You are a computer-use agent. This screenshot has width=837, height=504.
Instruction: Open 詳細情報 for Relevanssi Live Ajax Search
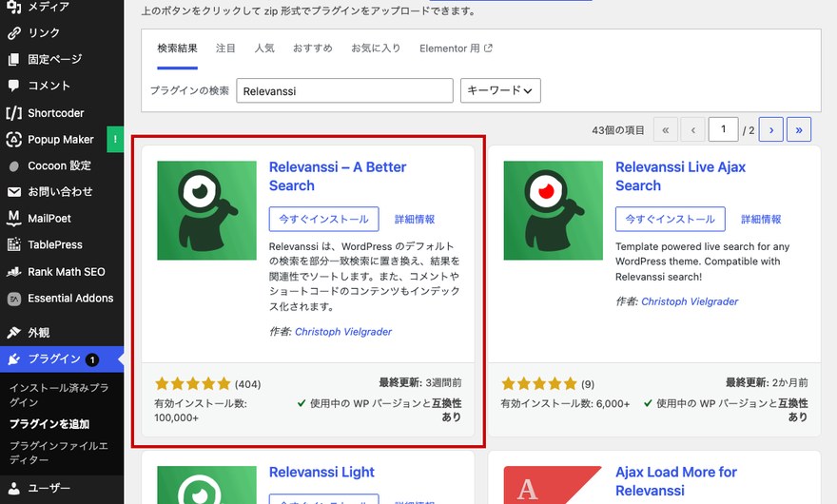pyautogui.click(x=761, y=219)
